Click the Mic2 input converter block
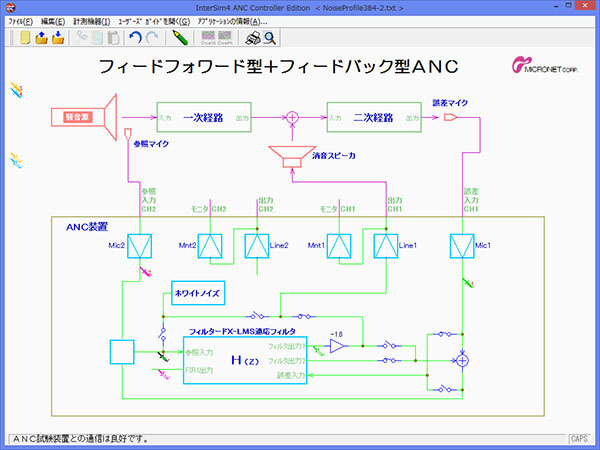The image size is (600, 450). [139, 246]
